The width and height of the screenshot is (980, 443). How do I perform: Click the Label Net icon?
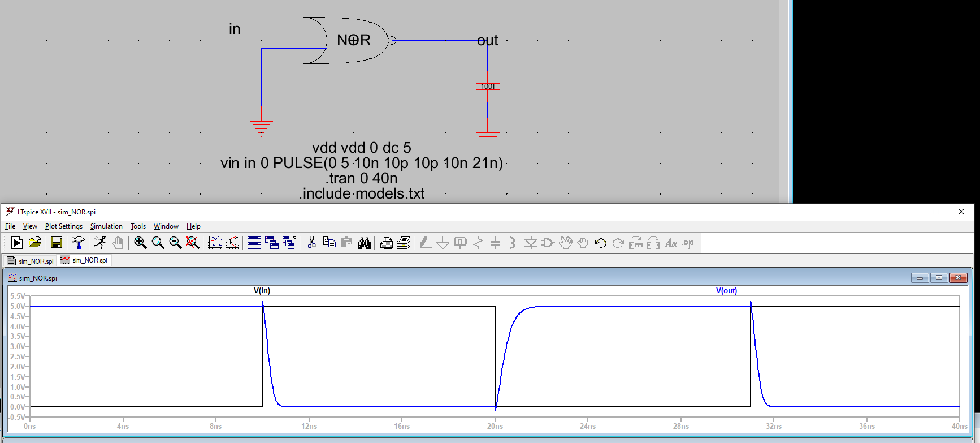[461, 243]
